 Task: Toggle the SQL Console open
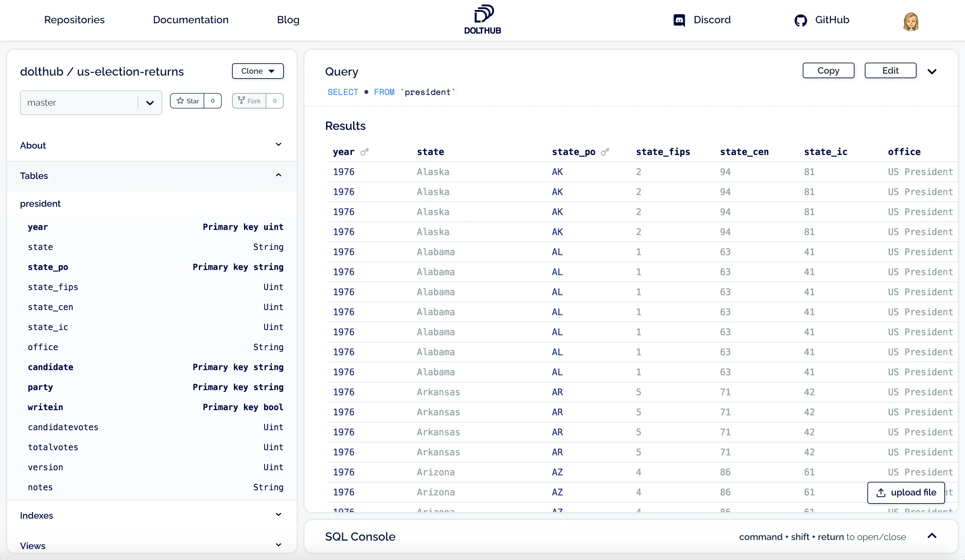(x=932, y=536)
